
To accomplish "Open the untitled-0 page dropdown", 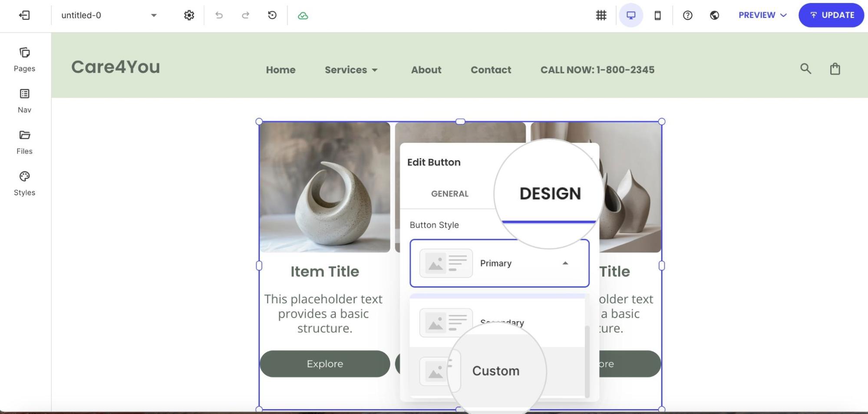I will click(x=109, y=15).
